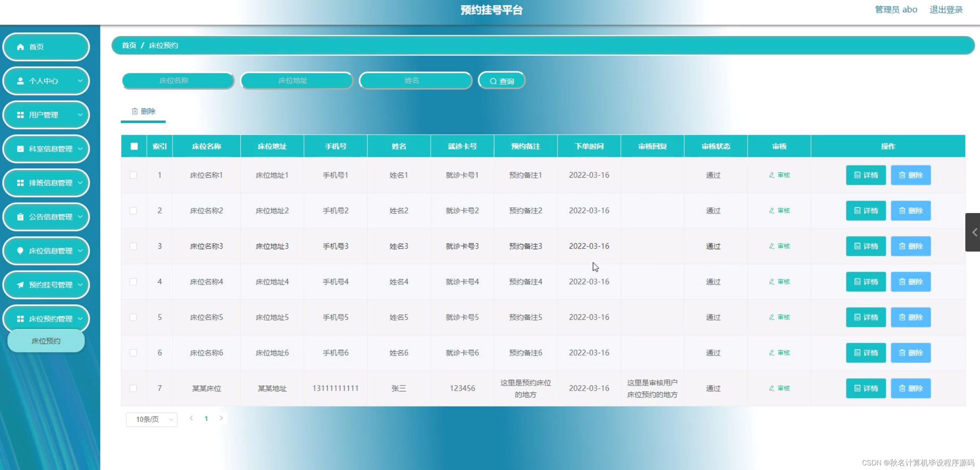This screenshot has height=470, width=980.
Task: Click the 首页 home icon in sidebar
Action: point(20,47)
